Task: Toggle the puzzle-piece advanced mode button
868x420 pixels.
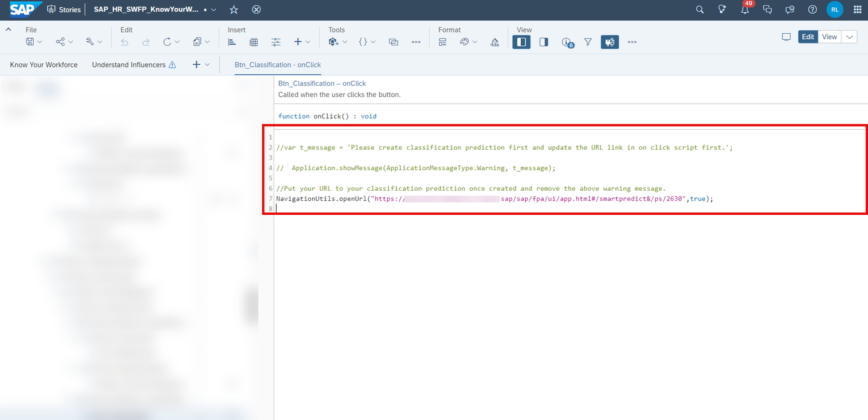Action: pos(610,42)
